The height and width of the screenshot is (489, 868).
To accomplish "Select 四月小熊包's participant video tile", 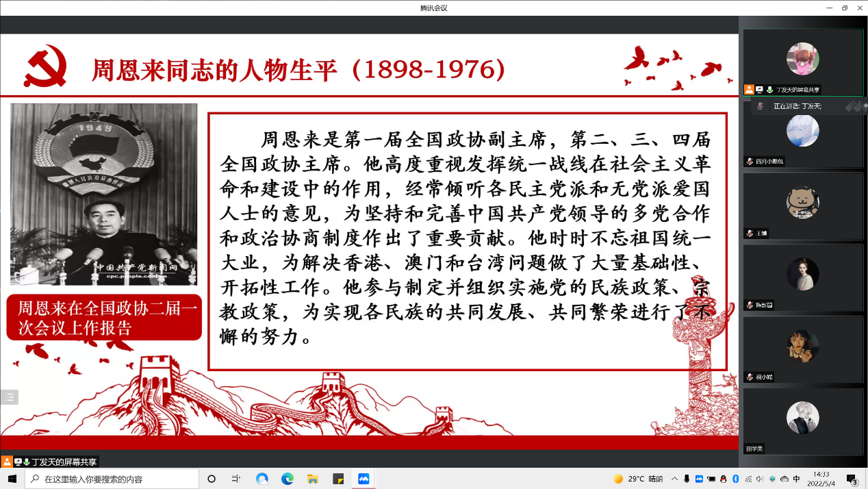I will tap(802, 134).
